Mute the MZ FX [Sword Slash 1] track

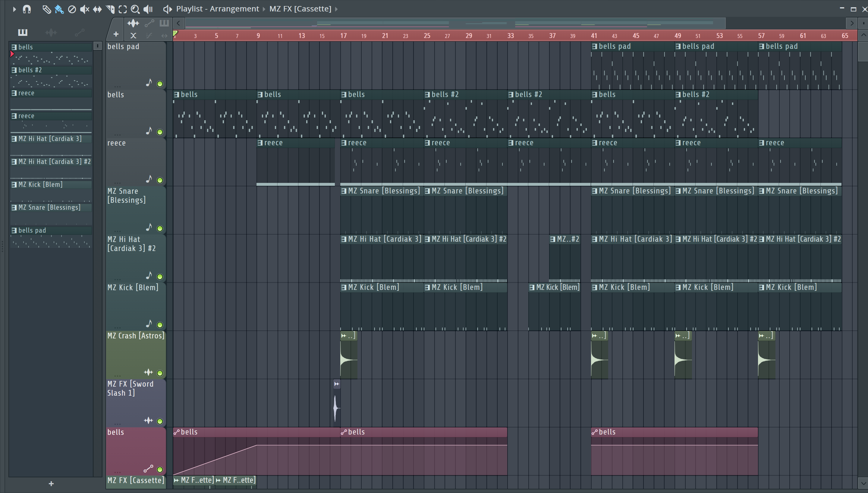tap(160, 421)
